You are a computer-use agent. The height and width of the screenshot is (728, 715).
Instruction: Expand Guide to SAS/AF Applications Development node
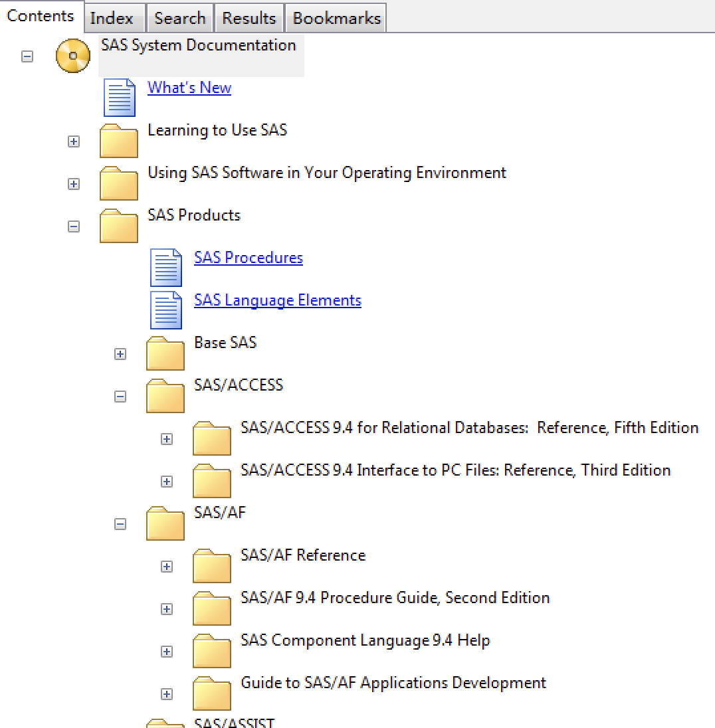(x=167, y=694)
